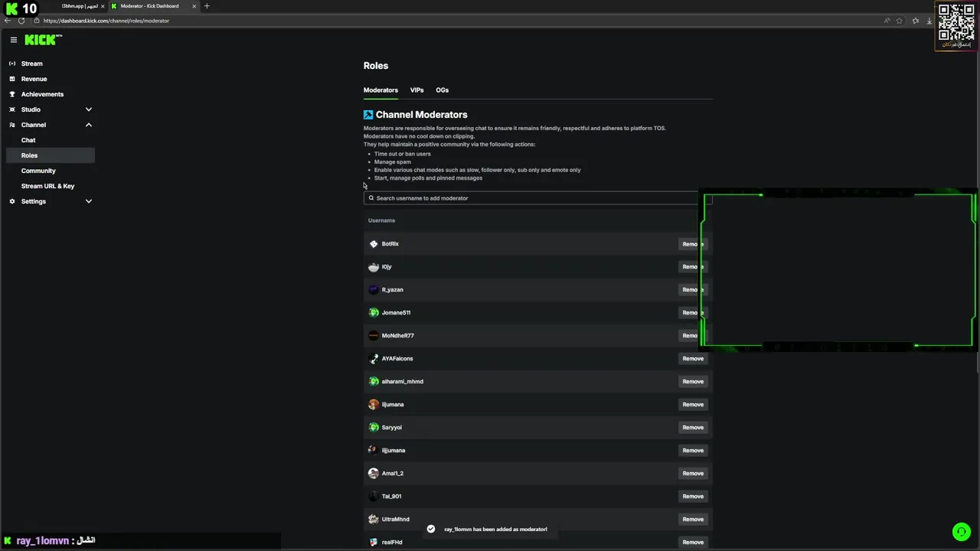Click the browser reload icon
Image resolution: width=980 pixels, height=551 pixels.
coord(21,21)
